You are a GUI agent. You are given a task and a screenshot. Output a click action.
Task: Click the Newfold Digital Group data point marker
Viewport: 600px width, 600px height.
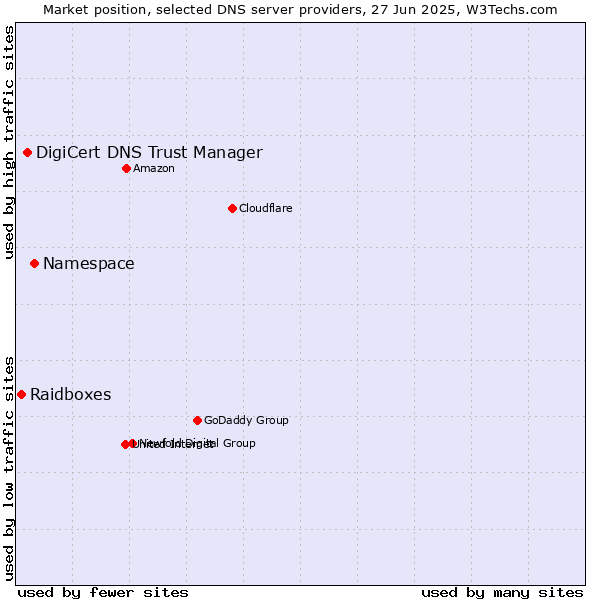[x=133, y=443]
